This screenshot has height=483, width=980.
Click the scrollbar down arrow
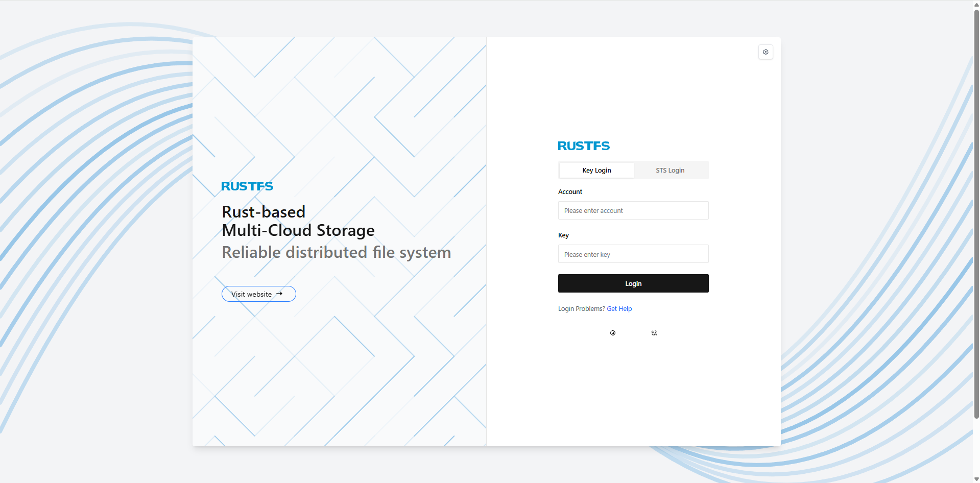(x=976, y=479)
